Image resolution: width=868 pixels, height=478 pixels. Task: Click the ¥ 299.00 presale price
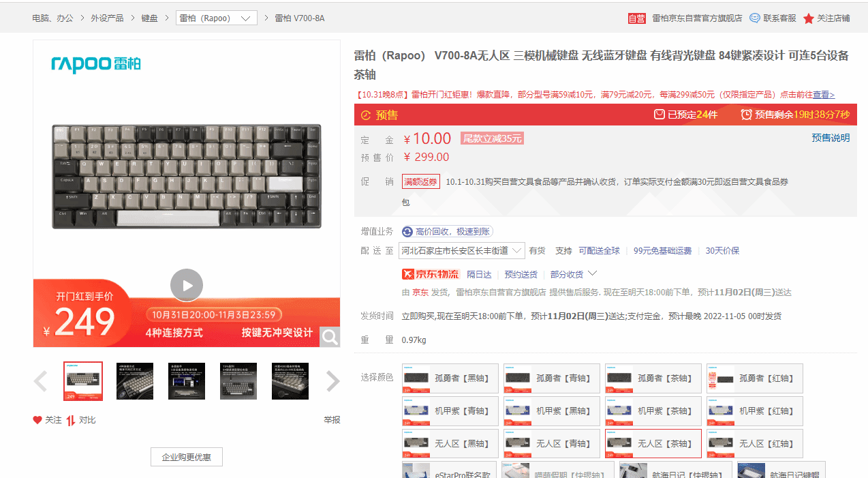(x=427, y=158)
